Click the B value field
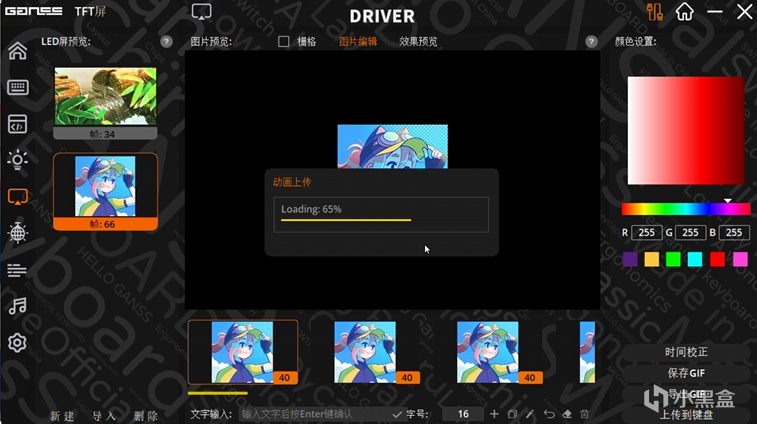 coord(734,233)
